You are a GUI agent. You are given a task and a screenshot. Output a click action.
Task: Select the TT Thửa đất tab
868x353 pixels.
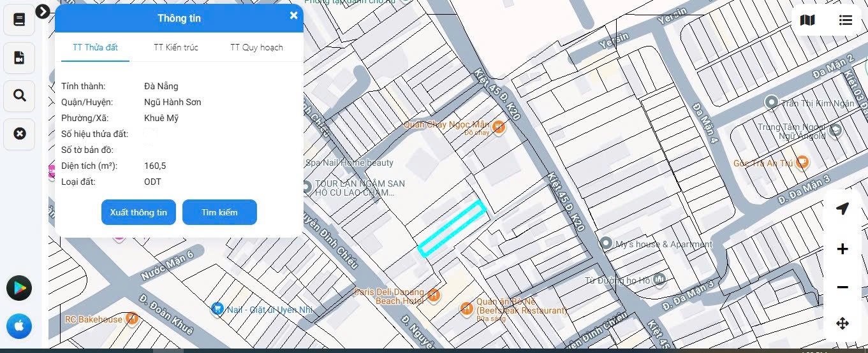tap(95, 48)
